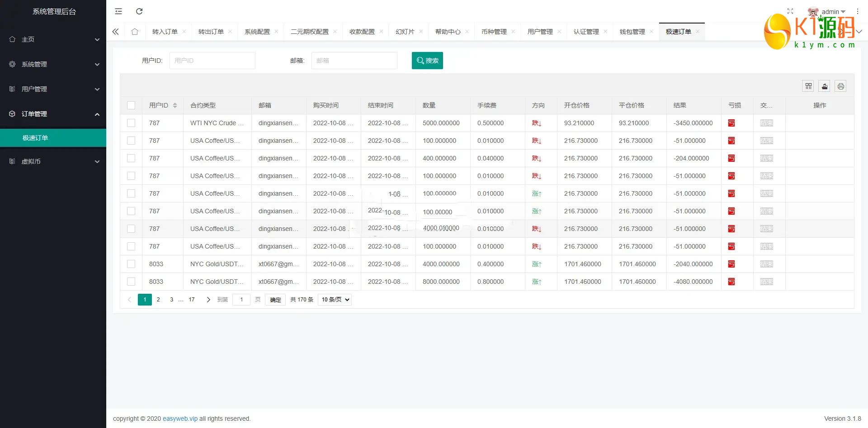This screenshot has width=868, height=428.
Task: Expand the 系统管理 sidebar menu
Action: click(x=53, y=64)
